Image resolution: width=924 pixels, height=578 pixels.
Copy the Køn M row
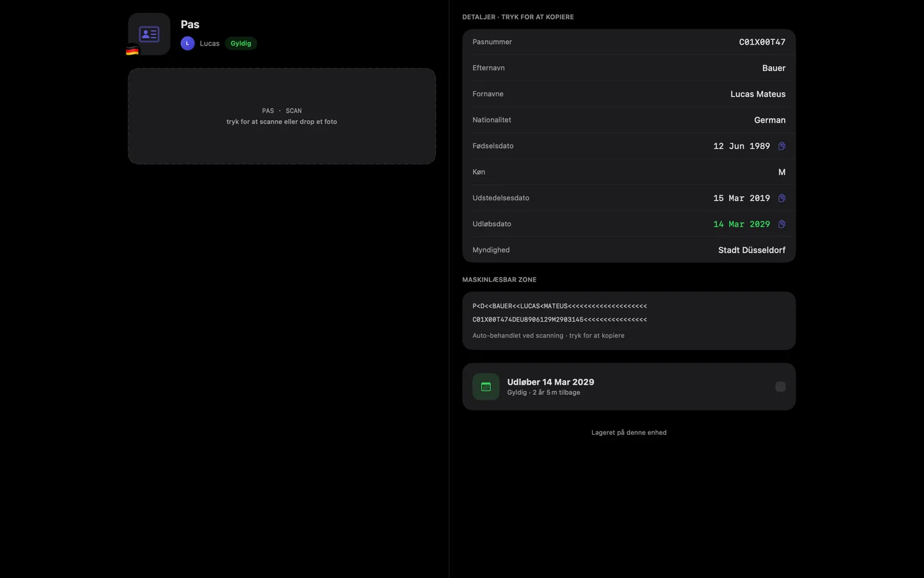pos(629,172)
